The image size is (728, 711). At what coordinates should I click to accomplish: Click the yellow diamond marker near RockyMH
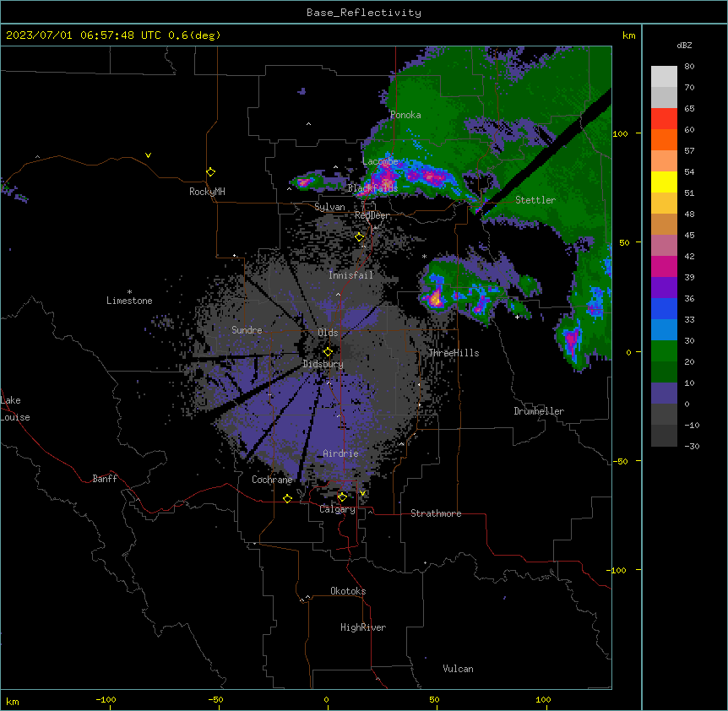211,172
